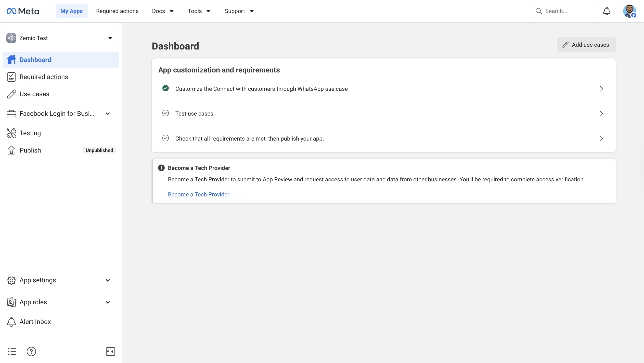Click the Test use cases check circle
The height and width of the screenshot is (363, 644).
coord(165,113)
